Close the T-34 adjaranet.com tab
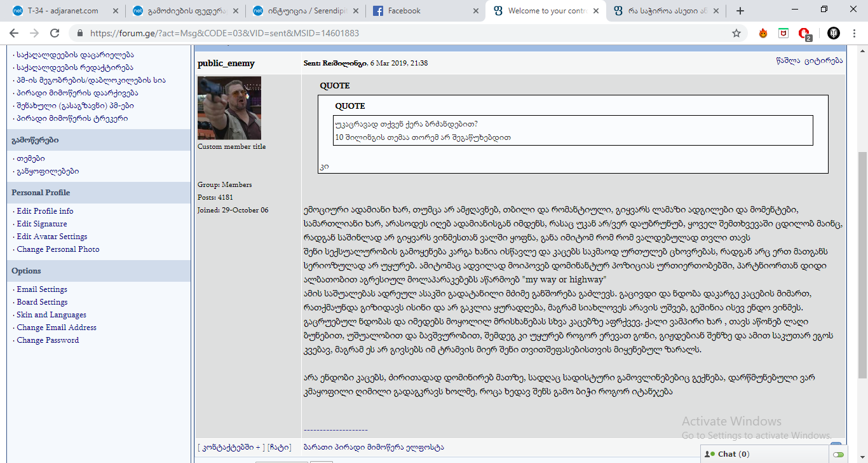The image size is (868, 463). point(115,11)
